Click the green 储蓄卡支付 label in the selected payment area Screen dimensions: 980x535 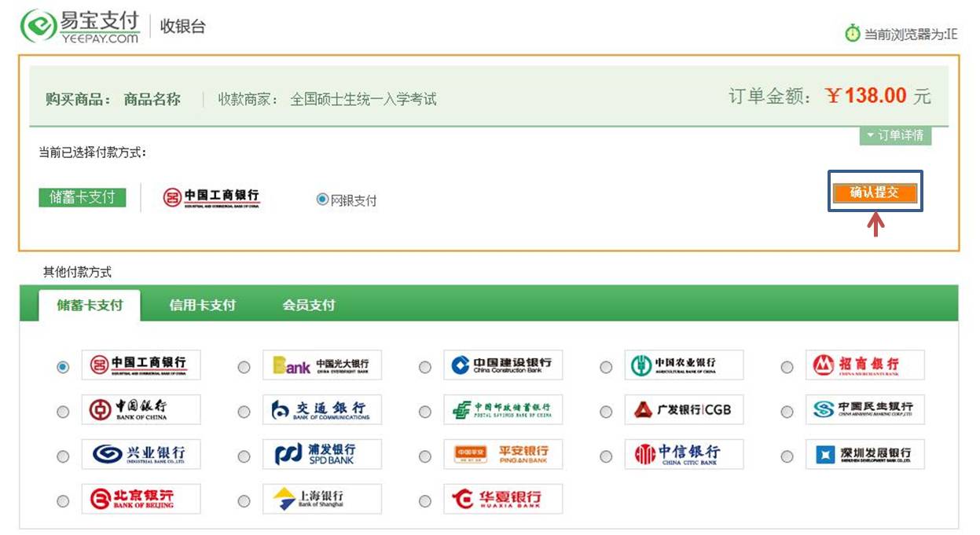pos(83,197)
